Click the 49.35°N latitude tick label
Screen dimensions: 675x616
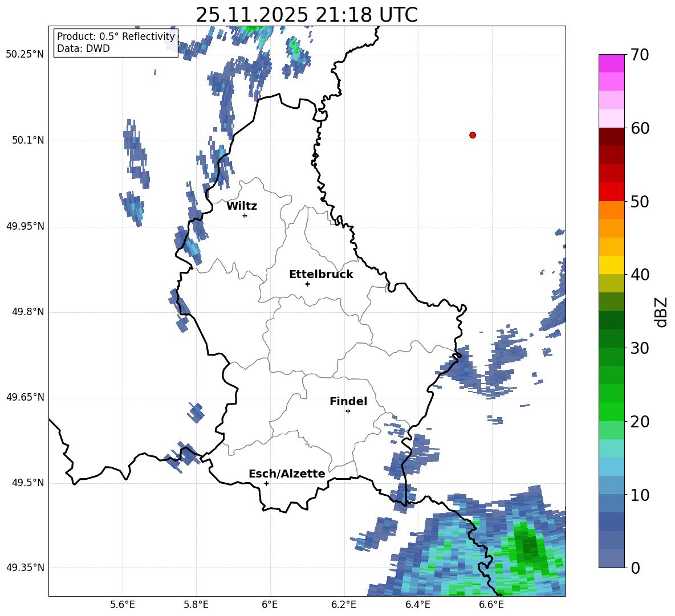coord(25,568)
